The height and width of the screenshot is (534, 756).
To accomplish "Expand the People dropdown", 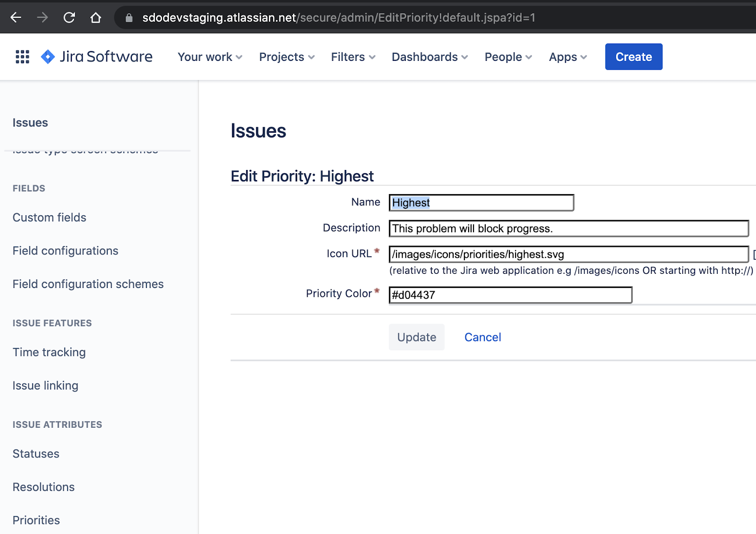I will click(x=508, y=57).
